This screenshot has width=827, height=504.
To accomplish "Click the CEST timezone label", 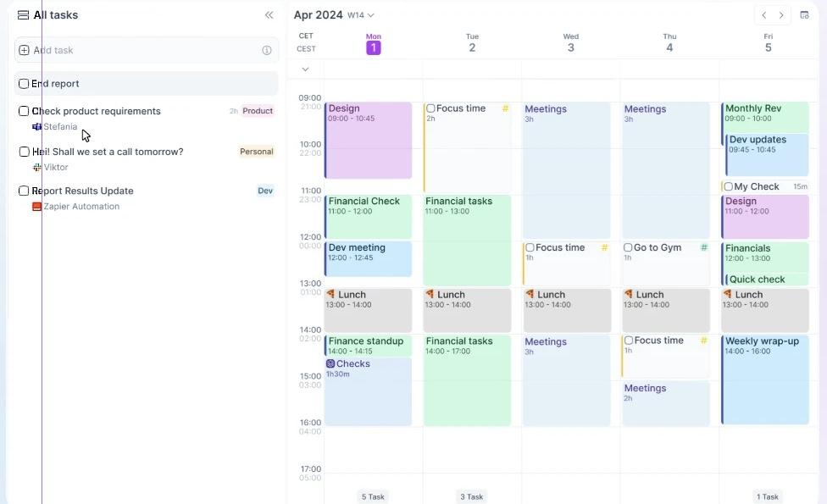I will (306, 48).
